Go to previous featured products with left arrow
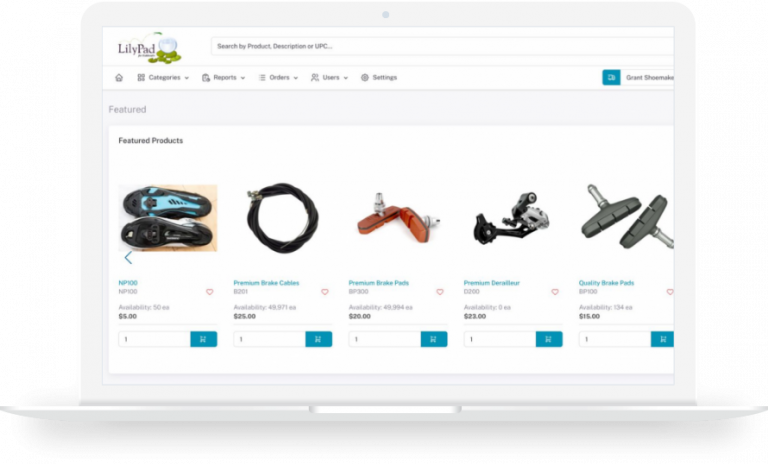This screenshot has width=768, height=464. [128, 258]
